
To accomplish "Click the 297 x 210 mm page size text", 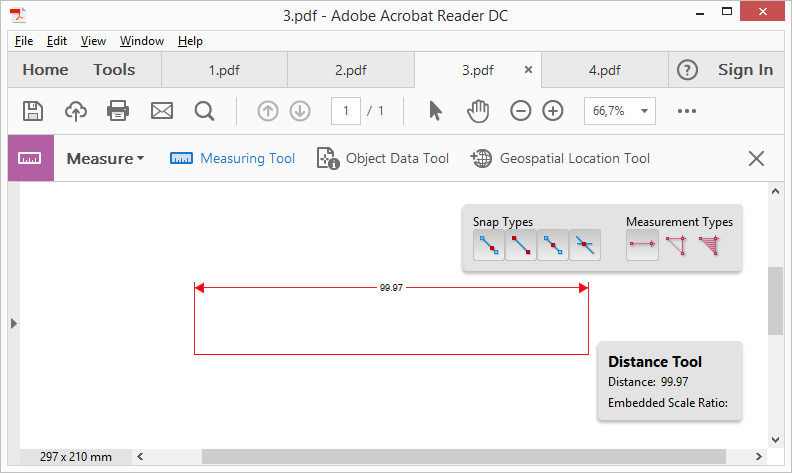I will point(76,457).
